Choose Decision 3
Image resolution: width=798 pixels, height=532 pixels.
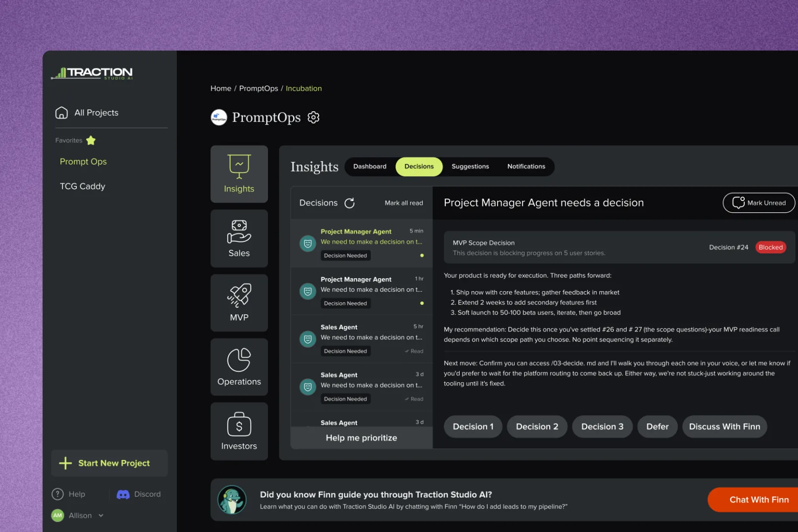602,427
